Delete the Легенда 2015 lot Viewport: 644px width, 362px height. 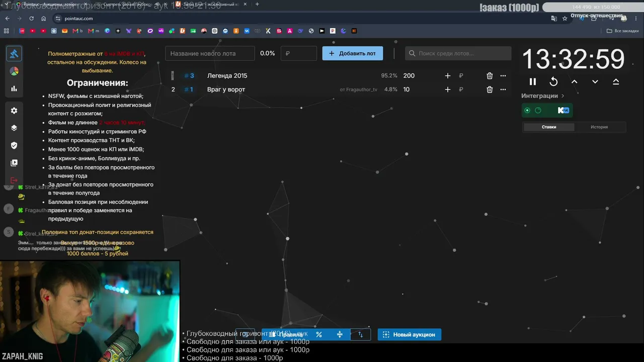(490, 76)
